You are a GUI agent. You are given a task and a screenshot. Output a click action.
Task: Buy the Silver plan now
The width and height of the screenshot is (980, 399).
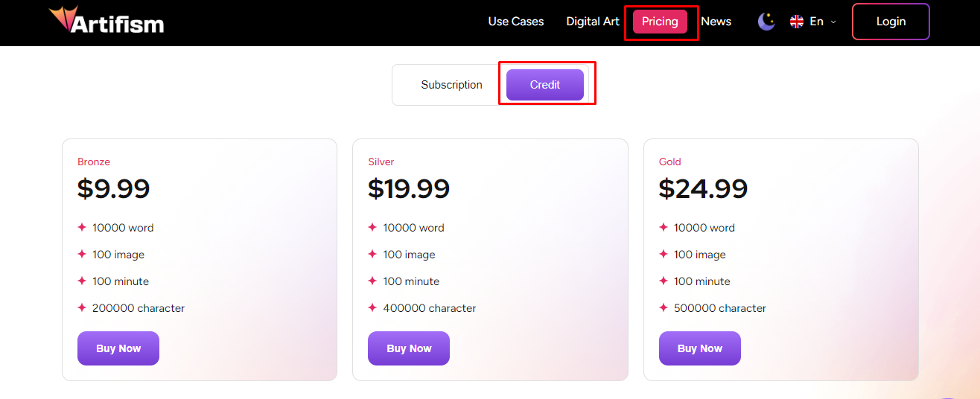409,348
